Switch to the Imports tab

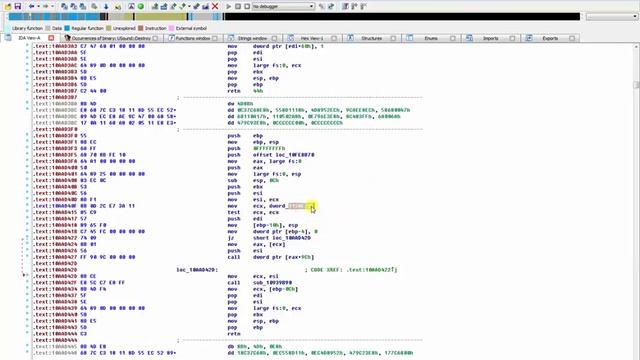(491, 38)
